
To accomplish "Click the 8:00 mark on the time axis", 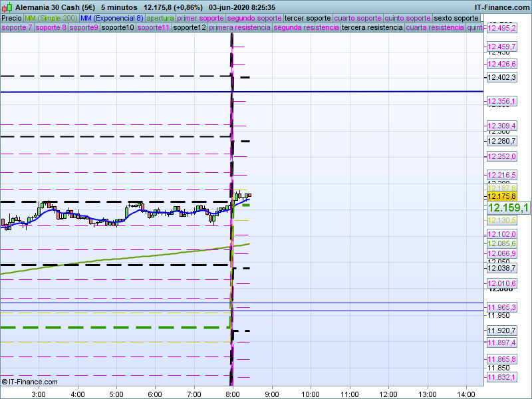I will coord(233,393).
